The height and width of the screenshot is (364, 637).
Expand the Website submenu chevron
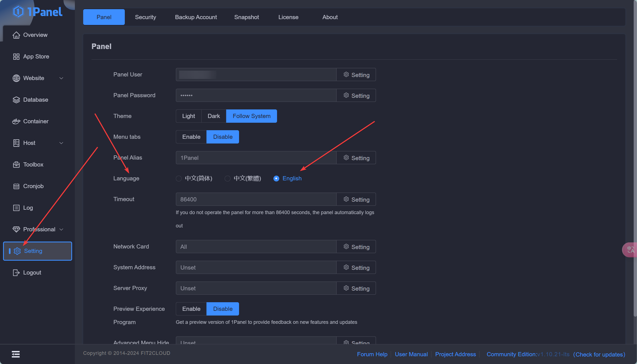tap(62, 78)
